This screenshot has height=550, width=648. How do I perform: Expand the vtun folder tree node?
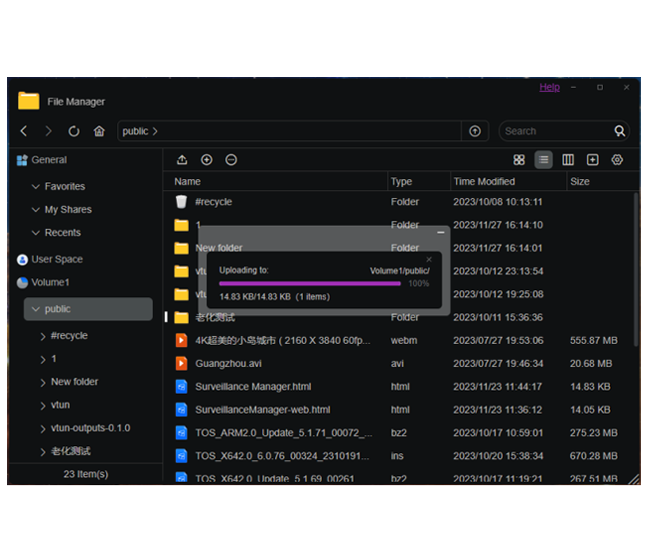[43, 405]
